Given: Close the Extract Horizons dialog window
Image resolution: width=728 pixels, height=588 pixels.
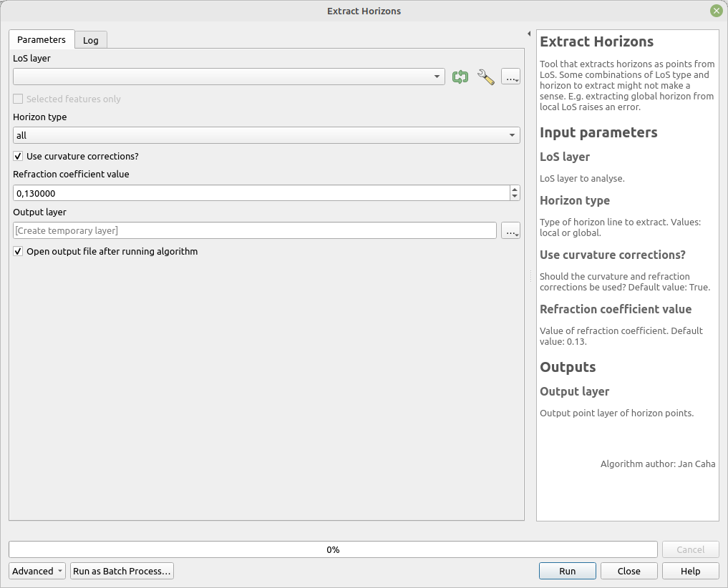Looking at the screenshot, I should coord(716,11).
